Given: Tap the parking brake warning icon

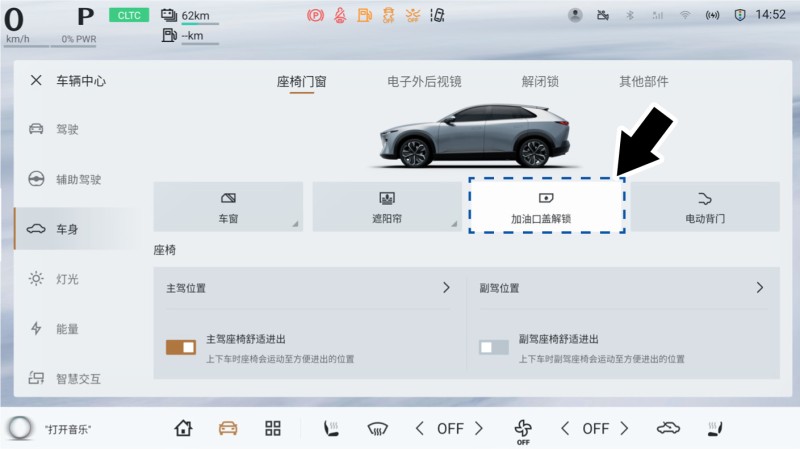Looking at the screenshot, I should (315, 15).
